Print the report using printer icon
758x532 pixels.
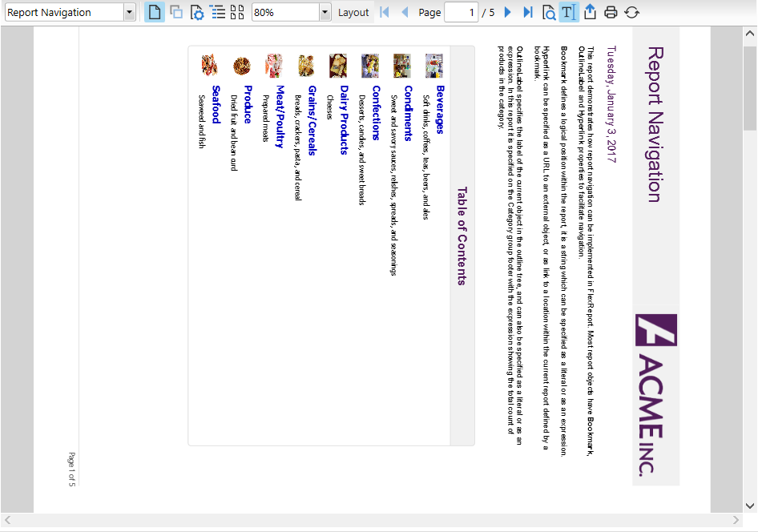tap(611, 12)
